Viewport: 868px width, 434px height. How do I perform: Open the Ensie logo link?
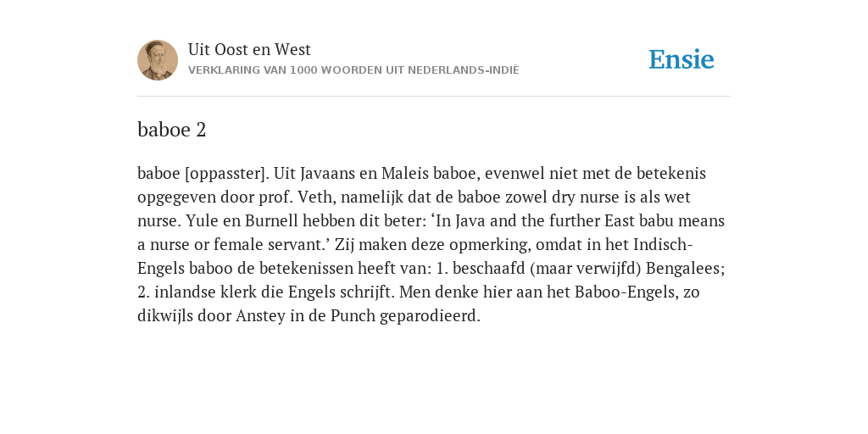(x=682, y=60)
